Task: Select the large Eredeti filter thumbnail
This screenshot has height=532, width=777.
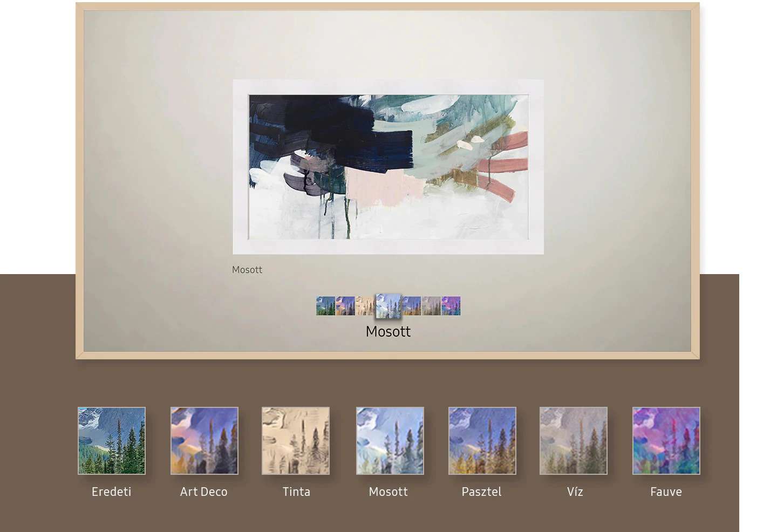Action: [112, 441]
